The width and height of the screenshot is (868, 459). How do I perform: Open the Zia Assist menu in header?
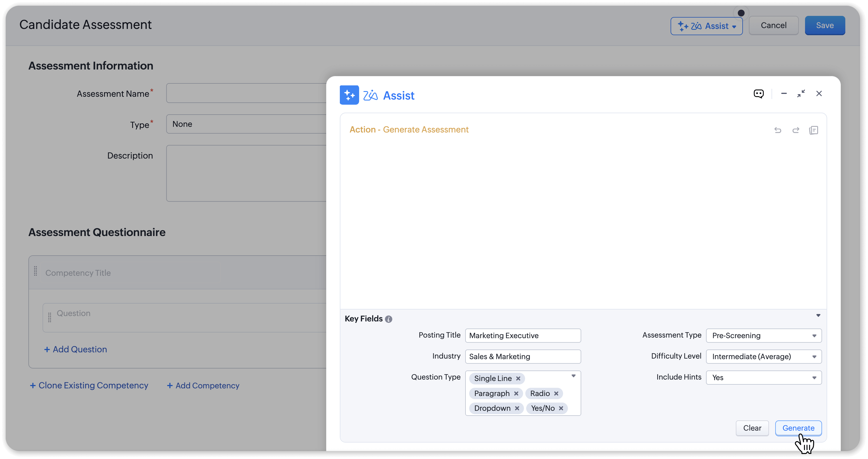[707, 26]
